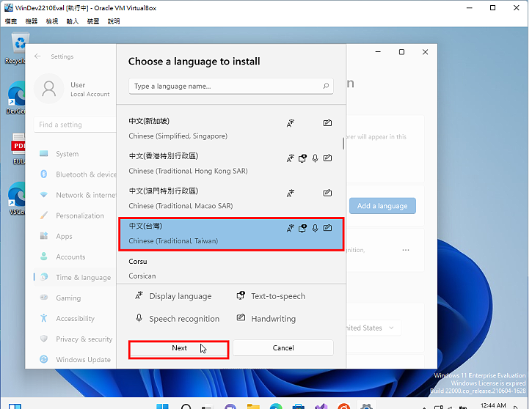Open the Windows Start menu on the taskbar

(x=162, y=406)
